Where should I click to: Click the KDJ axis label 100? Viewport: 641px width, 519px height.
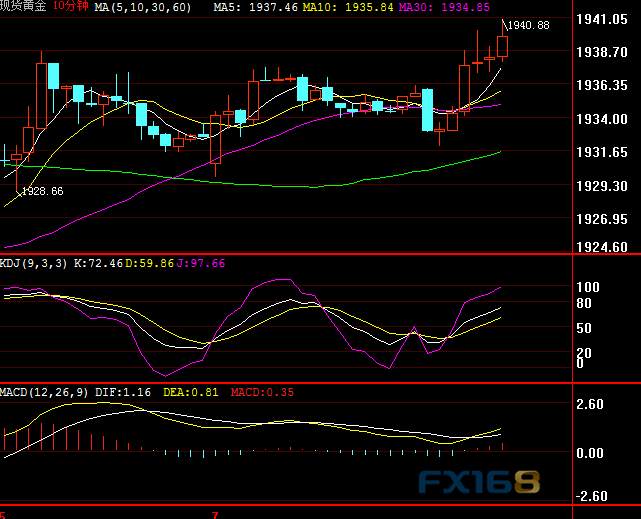(587, 287)
